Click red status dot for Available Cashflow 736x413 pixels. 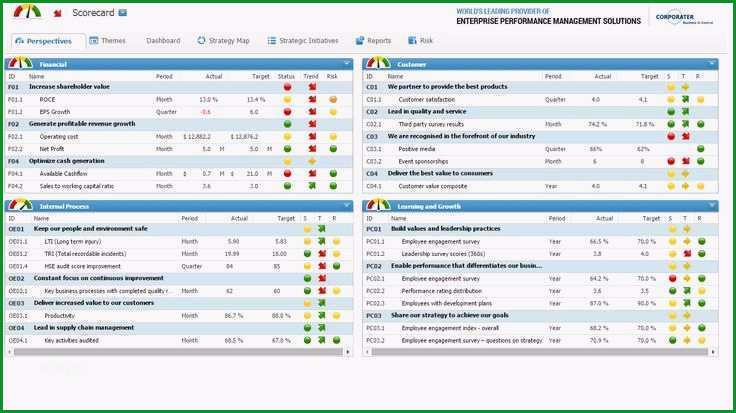[x=287, y=174]
